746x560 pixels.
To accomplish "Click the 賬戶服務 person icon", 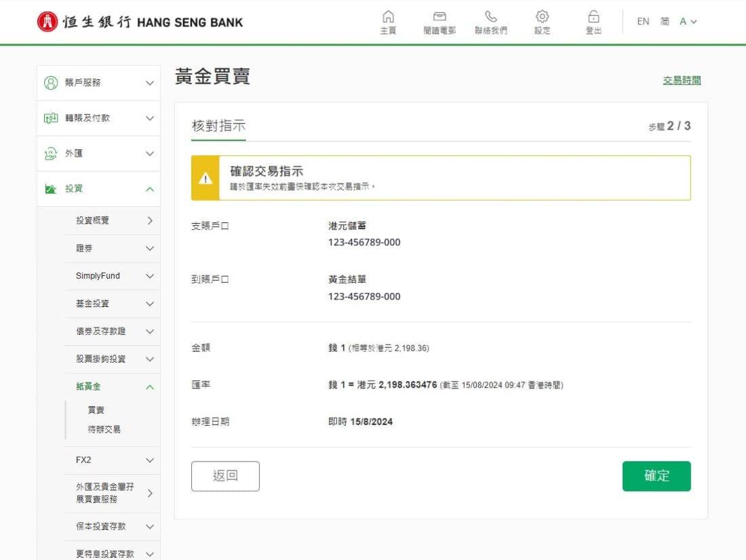I will [x=51, y=83].
